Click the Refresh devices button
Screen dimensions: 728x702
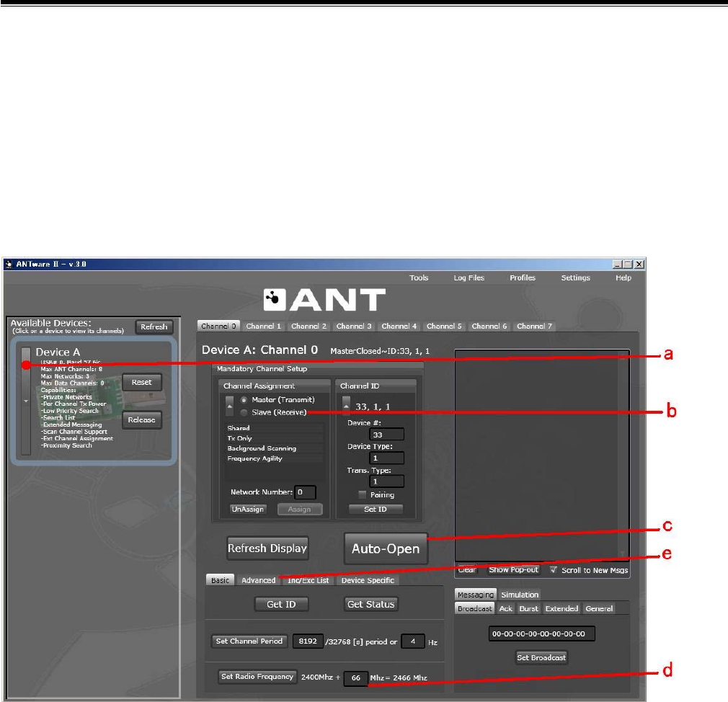(x=154, y=327)
